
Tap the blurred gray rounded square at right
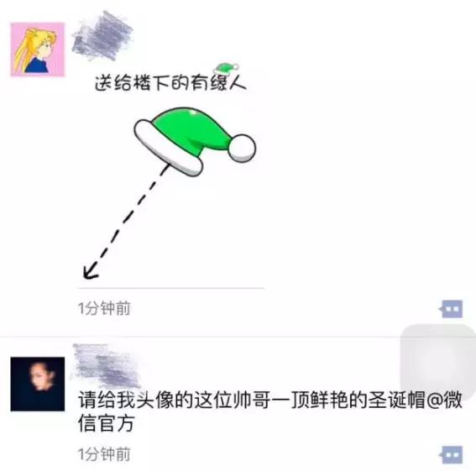click(x=438, y=360)
